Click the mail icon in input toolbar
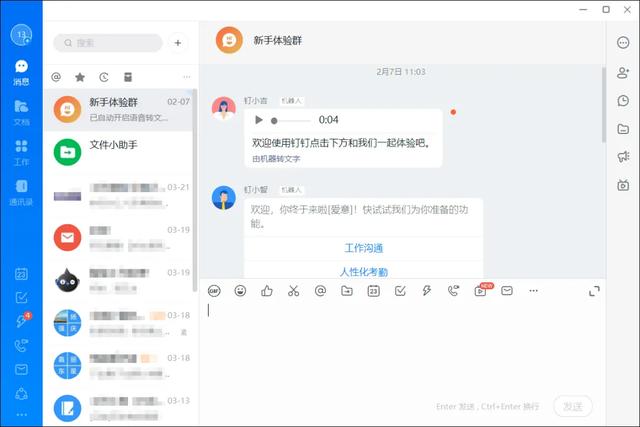This screenshot has height=427, width=640. point(507,291)
